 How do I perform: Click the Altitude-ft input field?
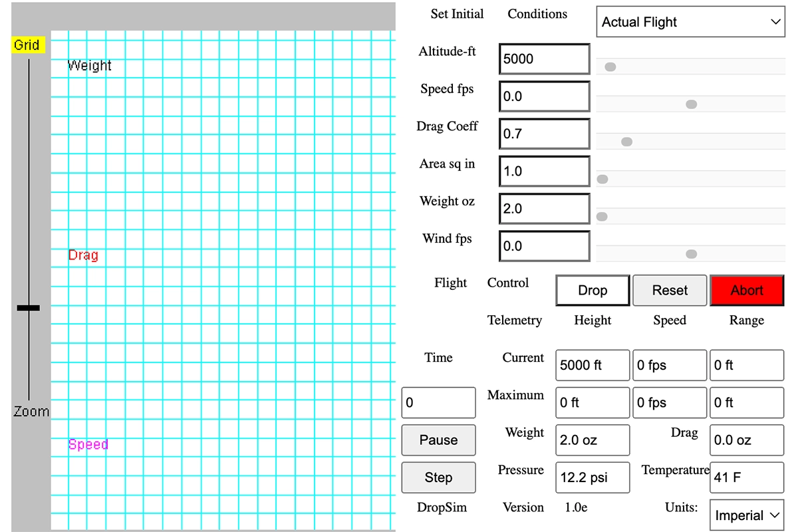tap(544, 59)
